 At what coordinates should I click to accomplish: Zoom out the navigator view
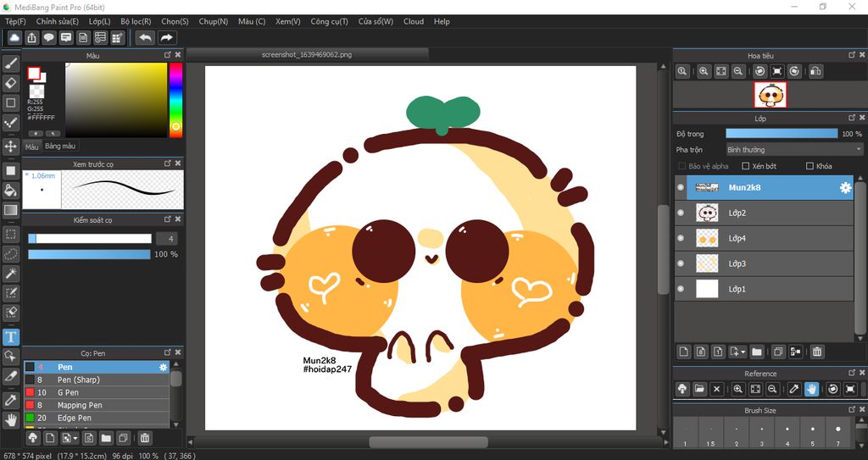click(738, 71)
